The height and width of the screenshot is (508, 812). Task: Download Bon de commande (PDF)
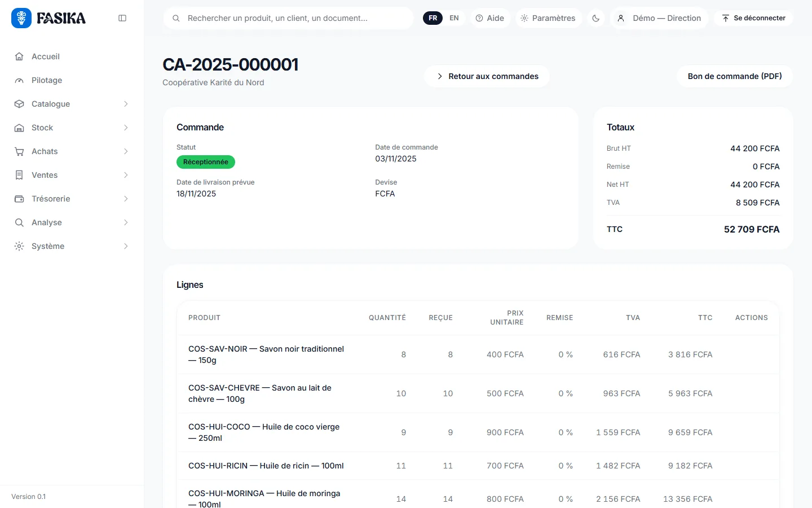coord(735,76)
